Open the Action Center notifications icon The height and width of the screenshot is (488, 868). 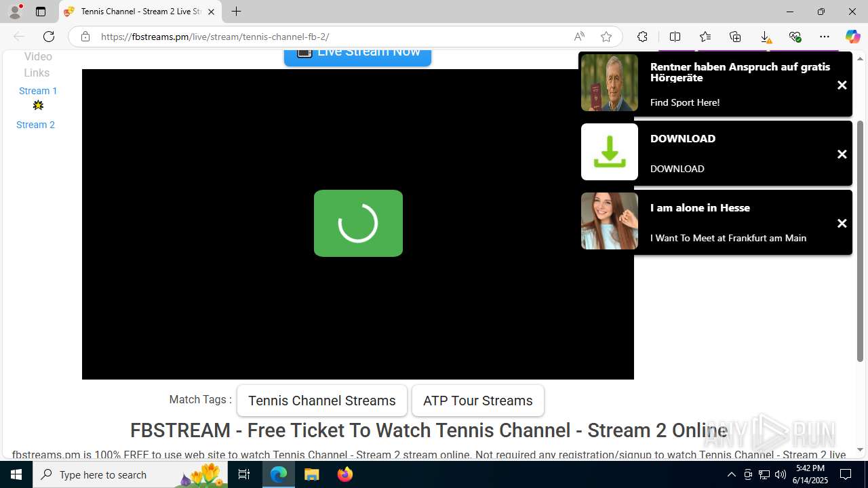coord(846,474)
